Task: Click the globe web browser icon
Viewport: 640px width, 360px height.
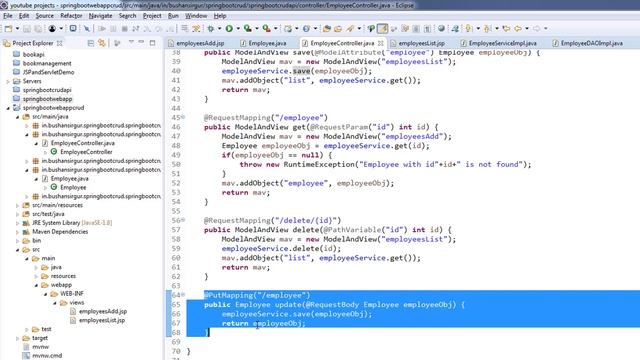Action: [441, 29]
